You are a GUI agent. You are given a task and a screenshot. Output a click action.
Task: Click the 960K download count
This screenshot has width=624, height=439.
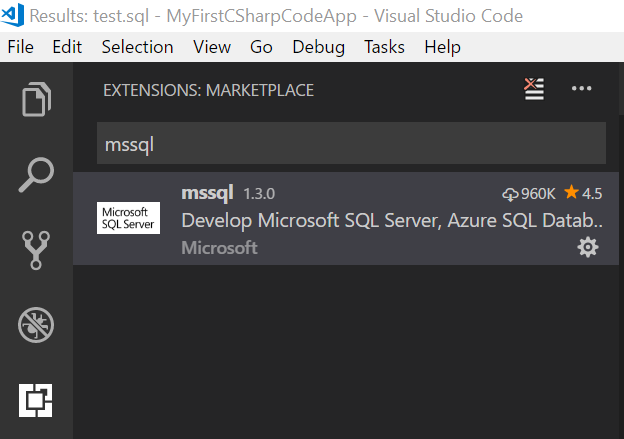click(x=528, y=194)
